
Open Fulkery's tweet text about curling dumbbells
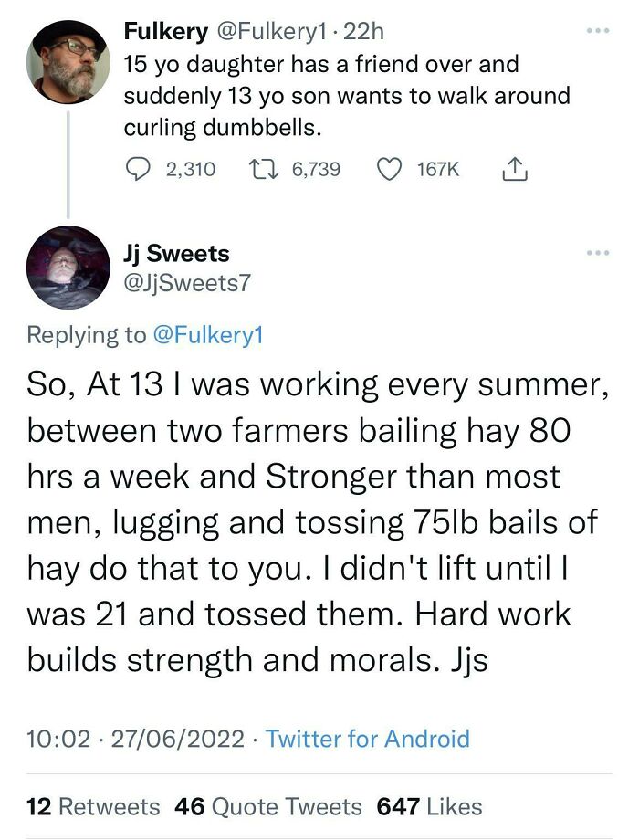click(347, 96)
